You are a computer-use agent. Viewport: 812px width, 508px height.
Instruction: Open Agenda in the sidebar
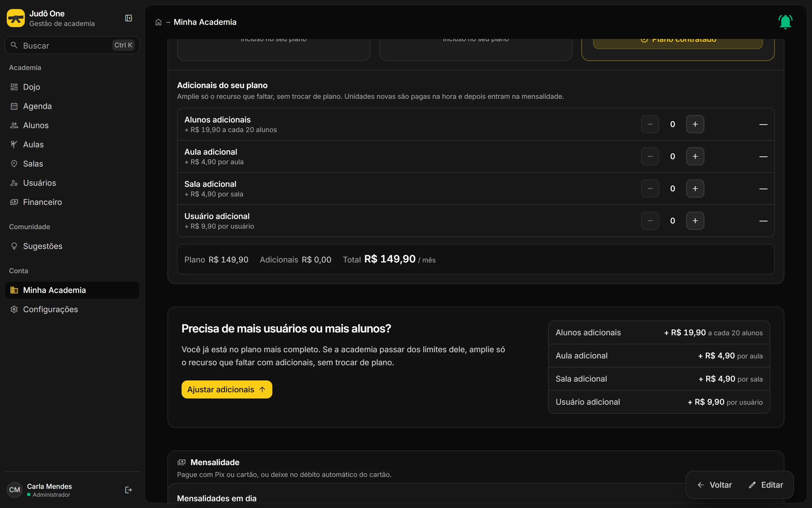(x=72, y=106)
